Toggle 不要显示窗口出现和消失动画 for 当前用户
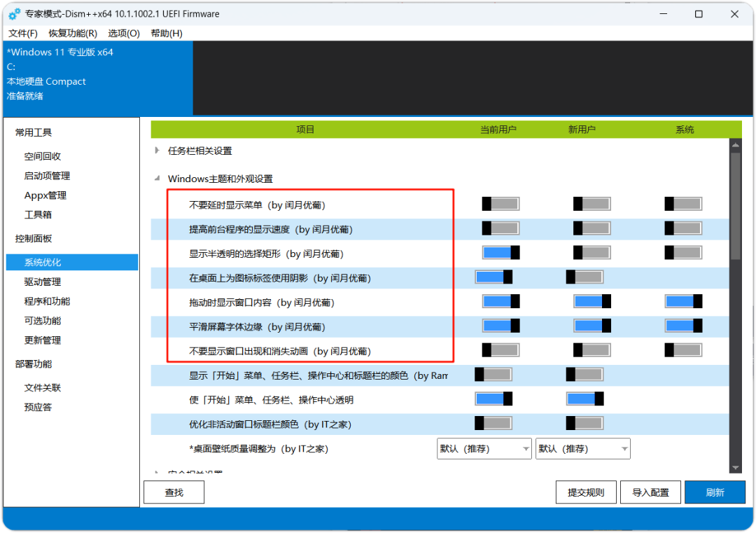756x533 pixels. tap(500, 350)
